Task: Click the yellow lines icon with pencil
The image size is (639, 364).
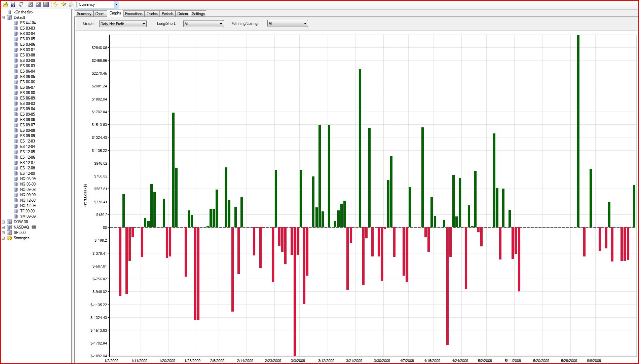Action: click(x=63, y=4)
